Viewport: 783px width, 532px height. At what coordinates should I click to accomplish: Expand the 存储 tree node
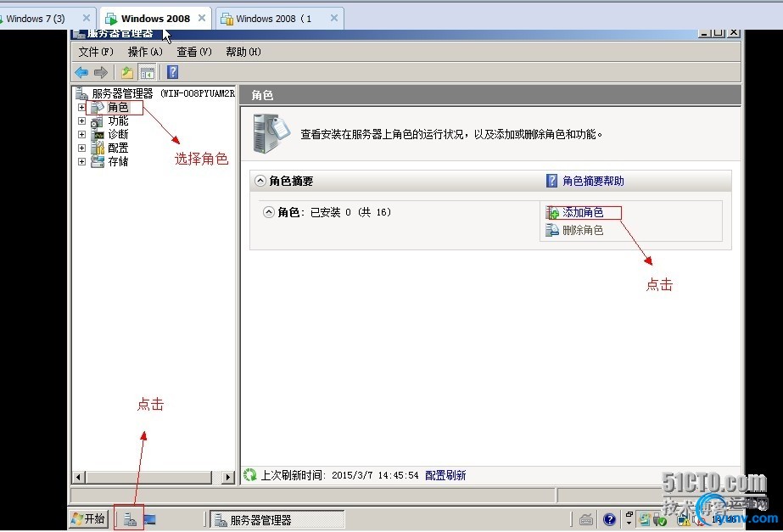click(82, 162)
